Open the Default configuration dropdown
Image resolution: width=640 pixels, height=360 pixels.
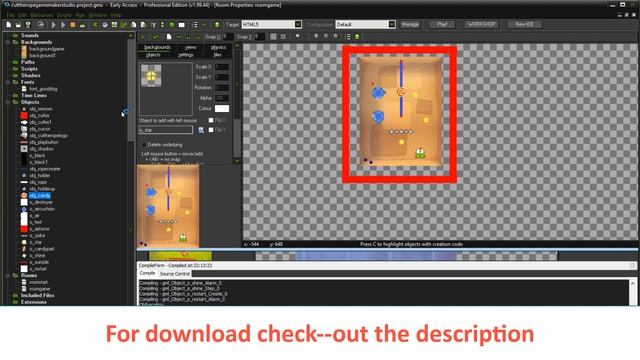[391, 24]
